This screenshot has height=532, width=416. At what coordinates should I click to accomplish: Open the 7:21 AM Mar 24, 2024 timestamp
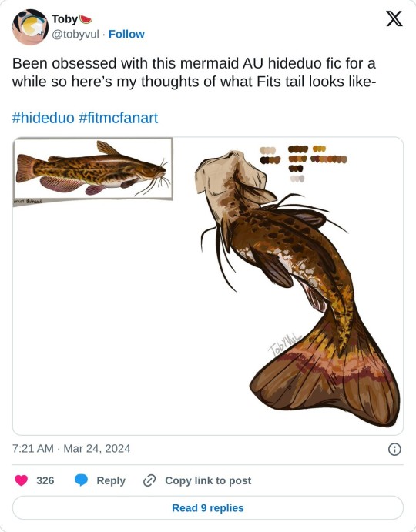point(72,449)
